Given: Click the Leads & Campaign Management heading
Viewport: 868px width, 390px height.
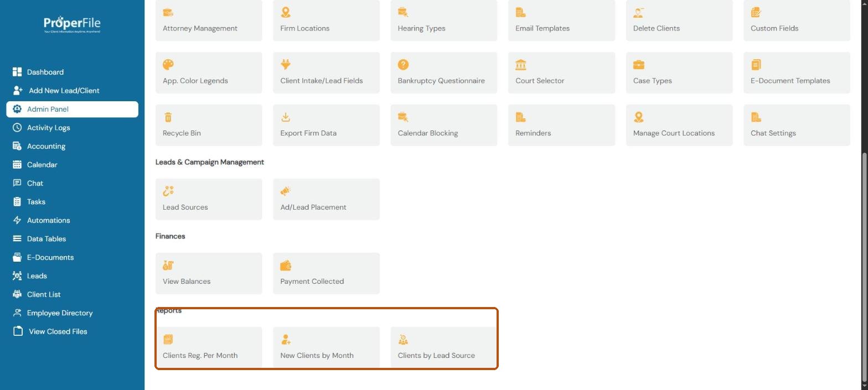Looking at the screenshot, I should tap(209, 162).
